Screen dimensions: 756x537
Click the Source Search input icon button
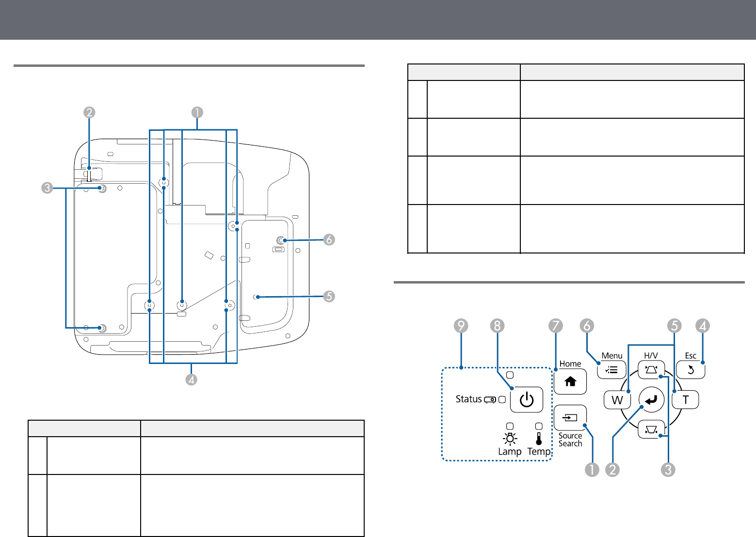570,417
